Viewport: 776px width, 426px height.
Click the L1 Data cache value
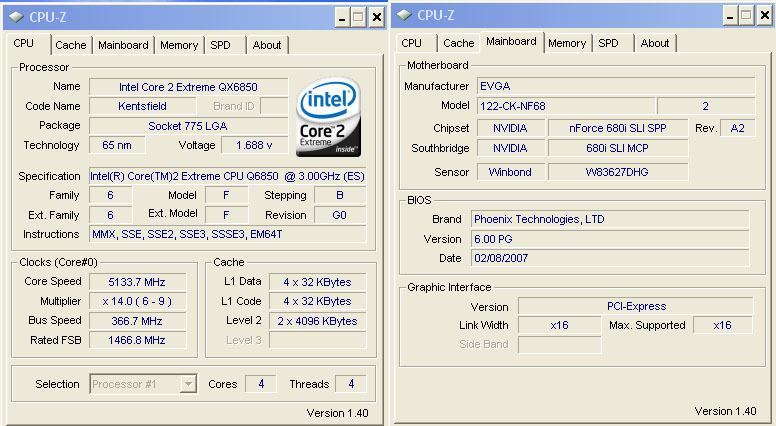[317, 282]
